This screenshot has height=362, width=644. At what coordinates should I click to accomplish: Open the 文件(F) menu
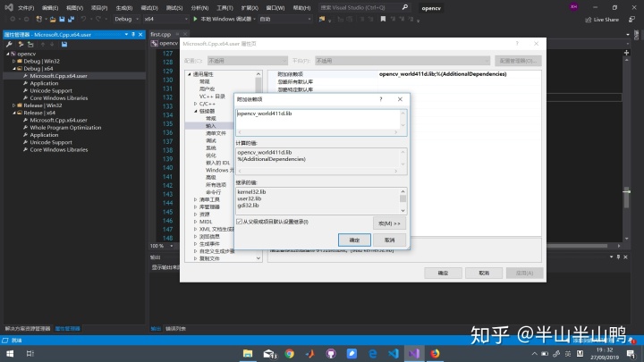coord(26,8)
